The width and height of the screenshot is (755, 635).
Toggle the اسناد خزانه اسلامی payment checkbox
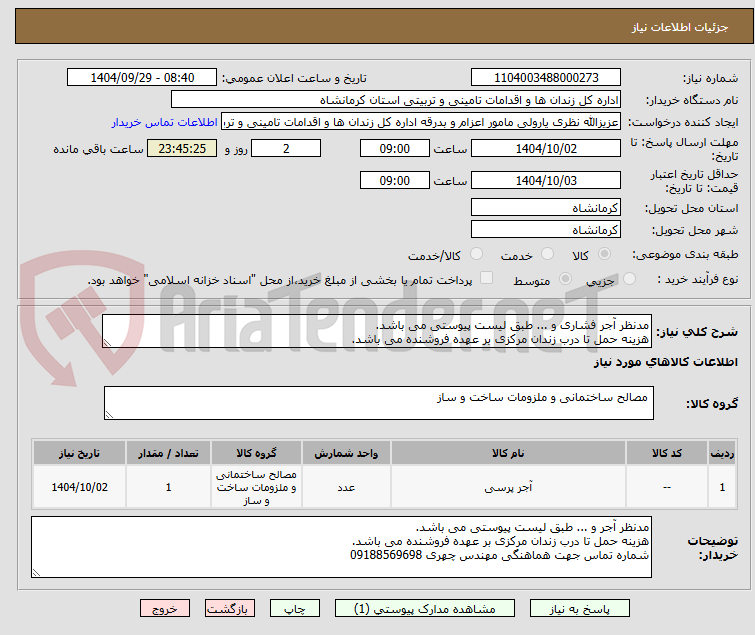point(486,278)
